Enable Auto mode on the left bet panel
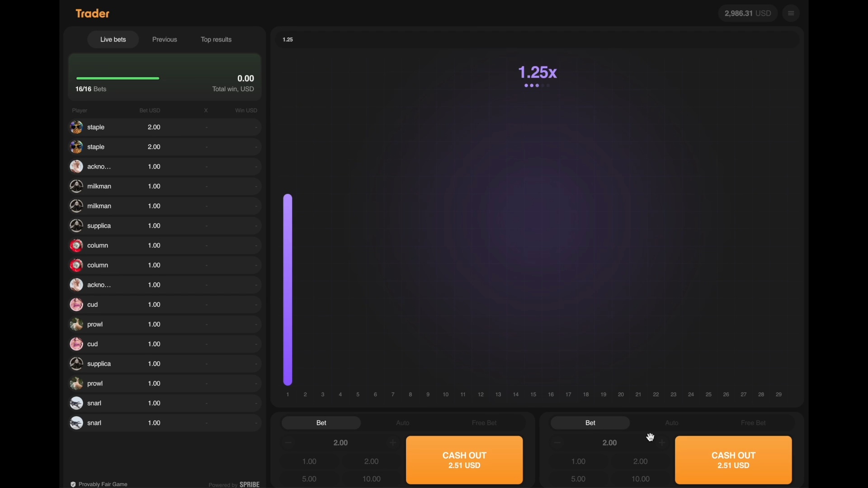 (x=402, y=422)
